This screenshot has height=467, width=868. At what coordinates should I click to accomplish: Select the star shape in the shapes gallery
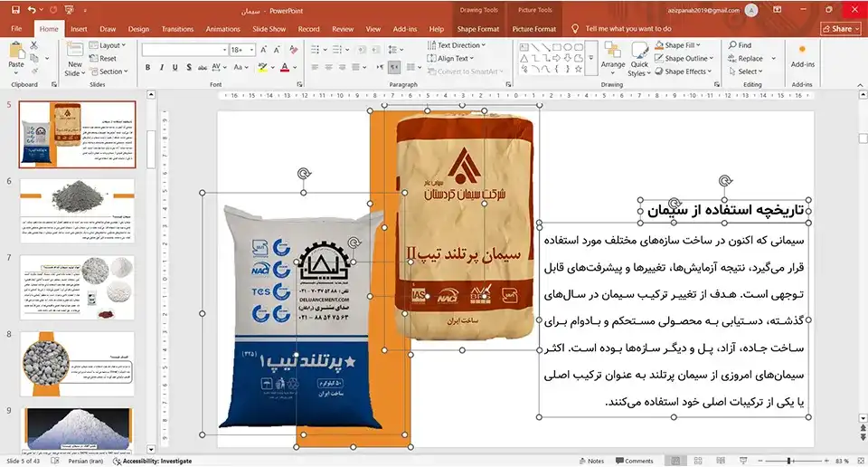[578, 70]
